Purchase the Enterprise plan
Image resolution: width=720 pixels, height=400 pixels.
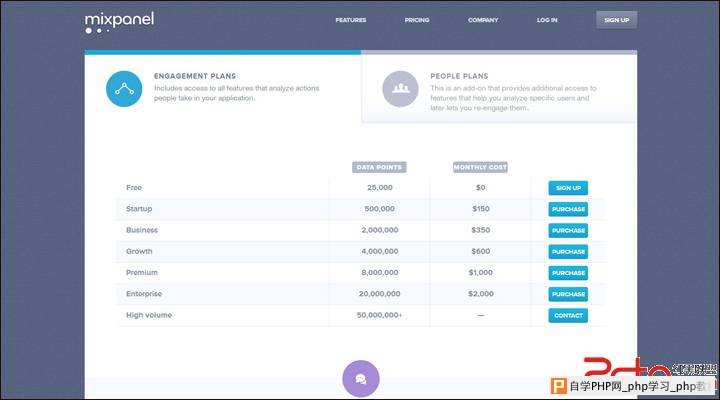pyautogui.click(x=568, y=294)
